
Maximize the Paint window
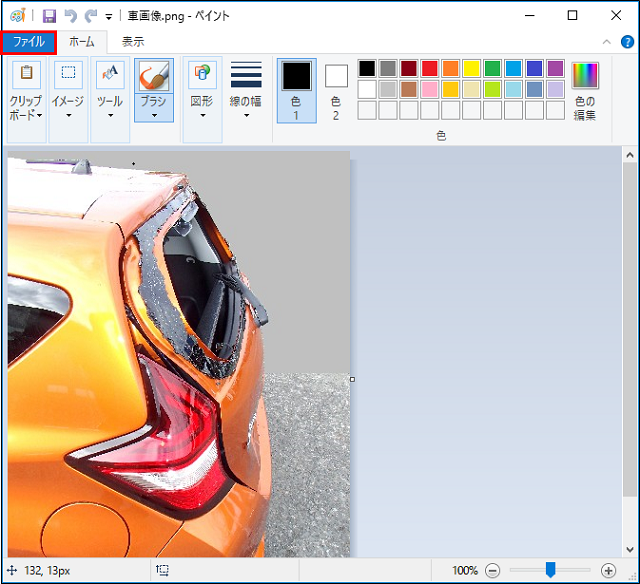(572, 16)
